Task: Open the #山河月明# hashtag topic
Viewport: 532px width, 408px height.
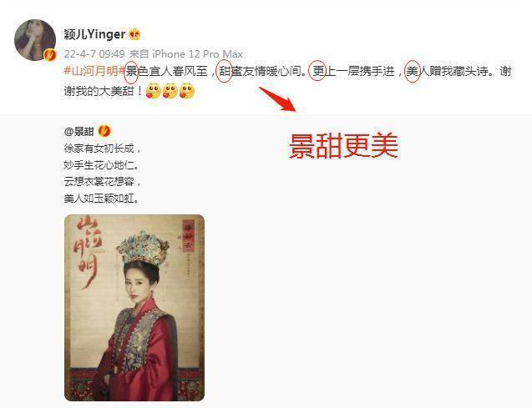Action: click(x=94, y=71)
